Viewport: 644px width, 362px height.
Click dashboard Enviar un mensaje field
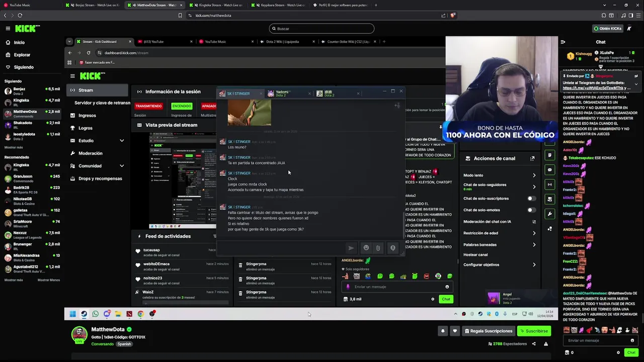pos(397,287)
